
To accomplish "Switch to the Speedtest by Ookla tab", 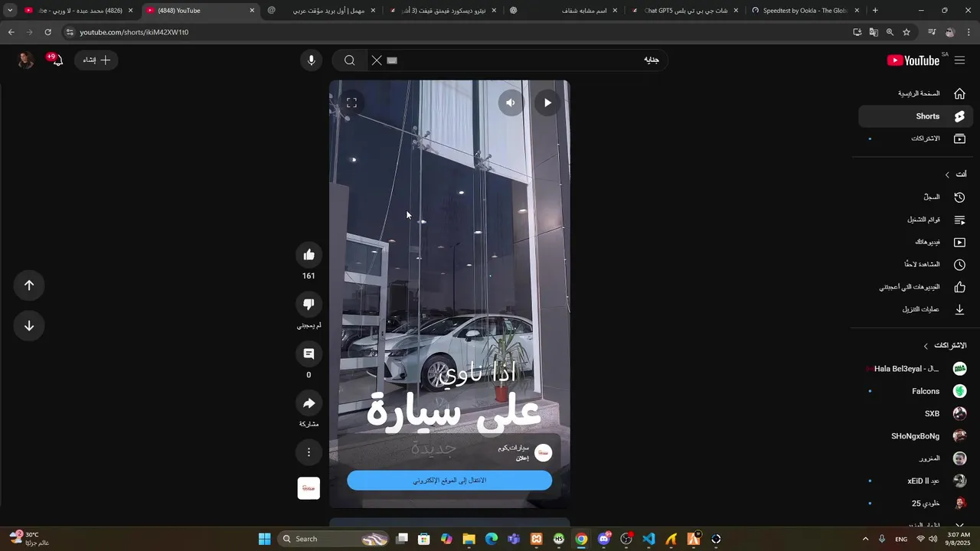I will click(x=805, y=11).
